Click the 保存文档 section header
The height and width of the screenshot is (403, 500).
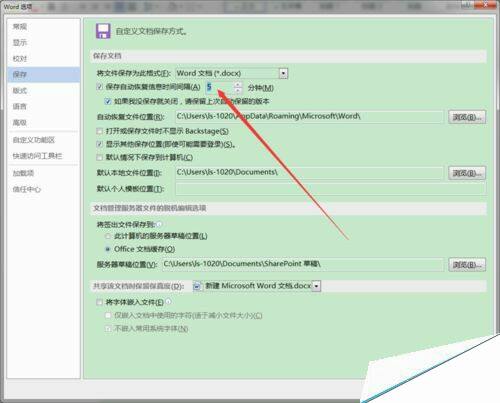[288, 56]
